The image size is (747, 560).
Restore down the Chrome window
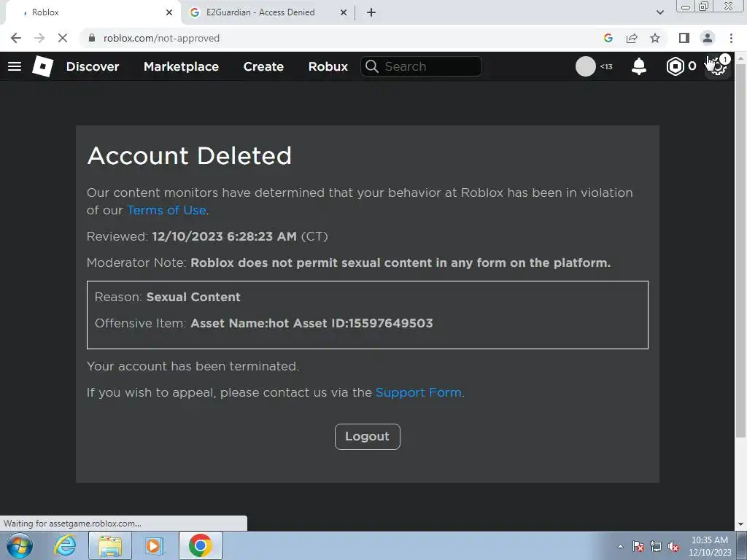[704, 7]
